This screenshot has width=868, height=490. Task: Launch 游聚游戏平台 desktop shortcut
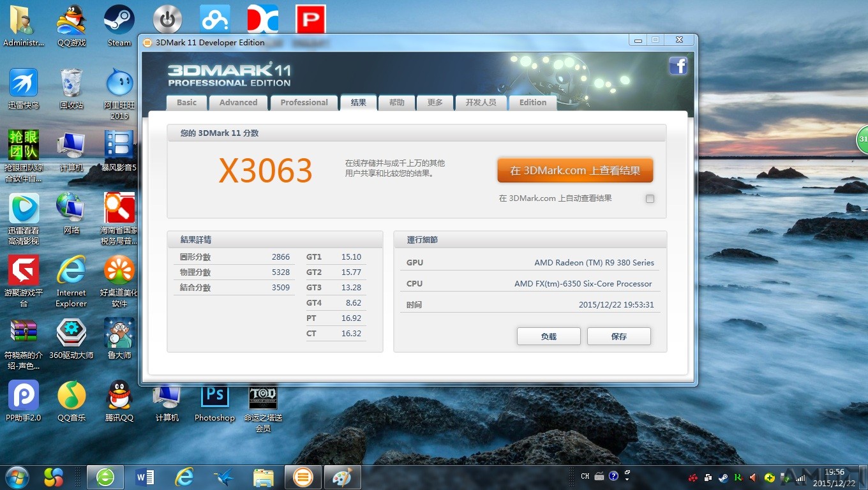[x=24, y=281]
